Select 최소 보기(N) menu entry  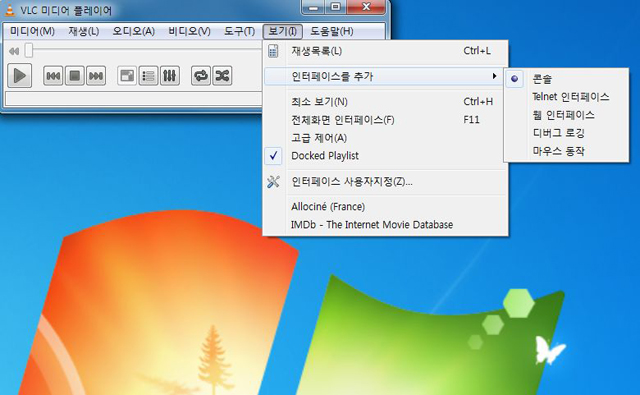pyautogui.click(x=385, y=102)
